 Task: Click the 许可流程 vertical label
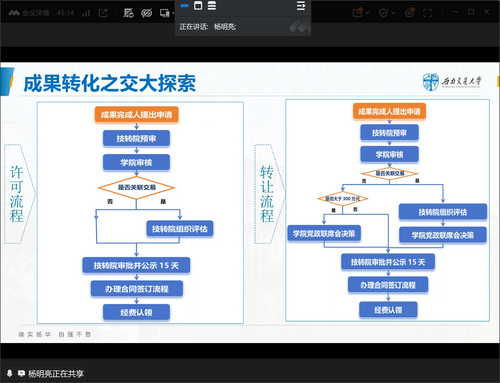click(16, 194)
